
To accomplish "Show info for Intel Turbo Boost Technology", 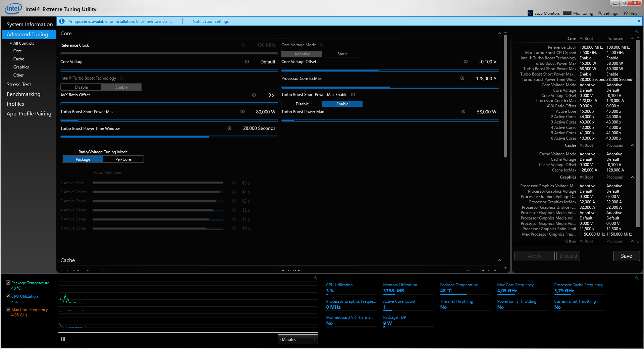I will [122, 78].
